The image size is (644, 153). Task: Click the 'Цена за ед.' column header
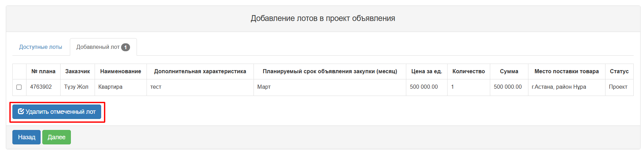[427, 72]
